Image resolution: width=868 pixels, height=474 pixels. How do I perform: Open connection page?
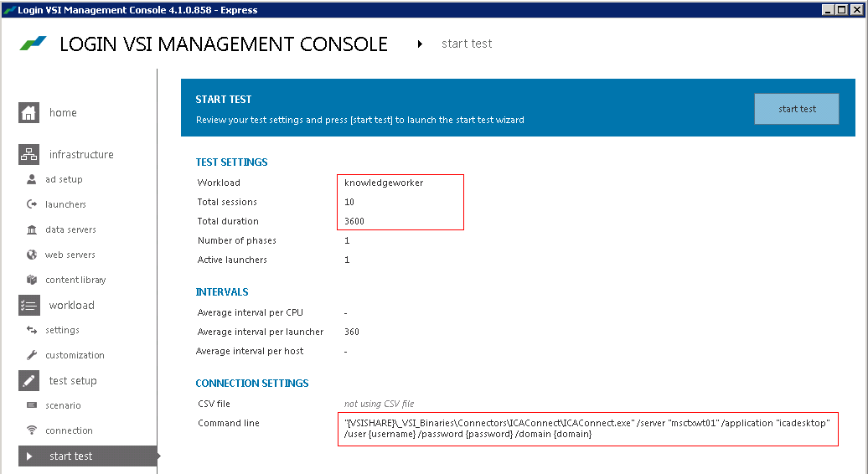point(69,430)
